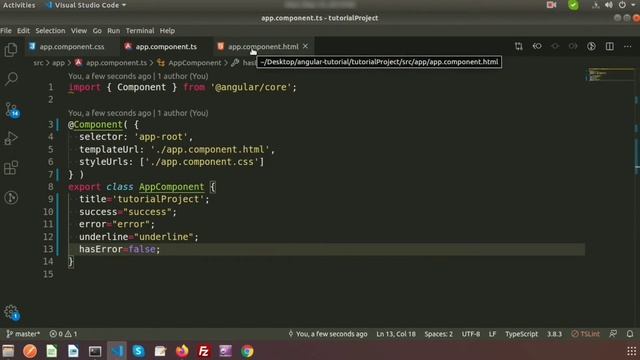Open the Terminal menu
640x360 pixels.
click(x=140, y=31)
